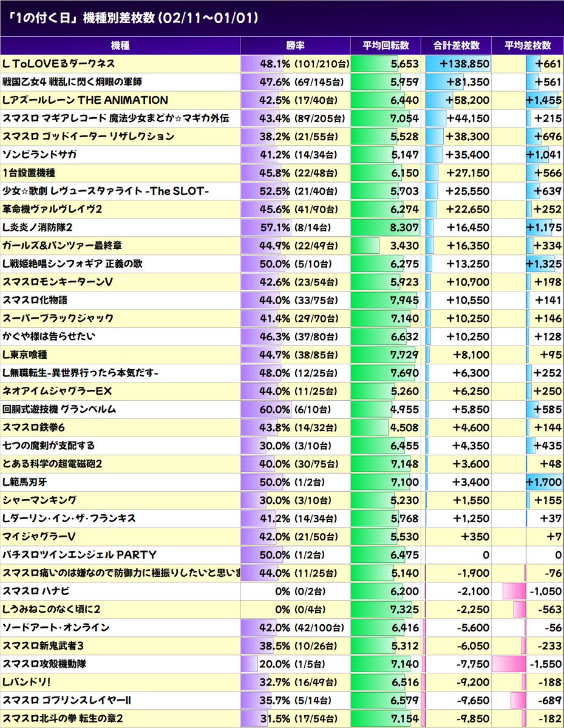Image resolution: width=564 pixels, height=728 pixels.
Task: Click スマスロ攻殻機動隊 machine name
Action: pyautogui.click(x=44, y=664)
